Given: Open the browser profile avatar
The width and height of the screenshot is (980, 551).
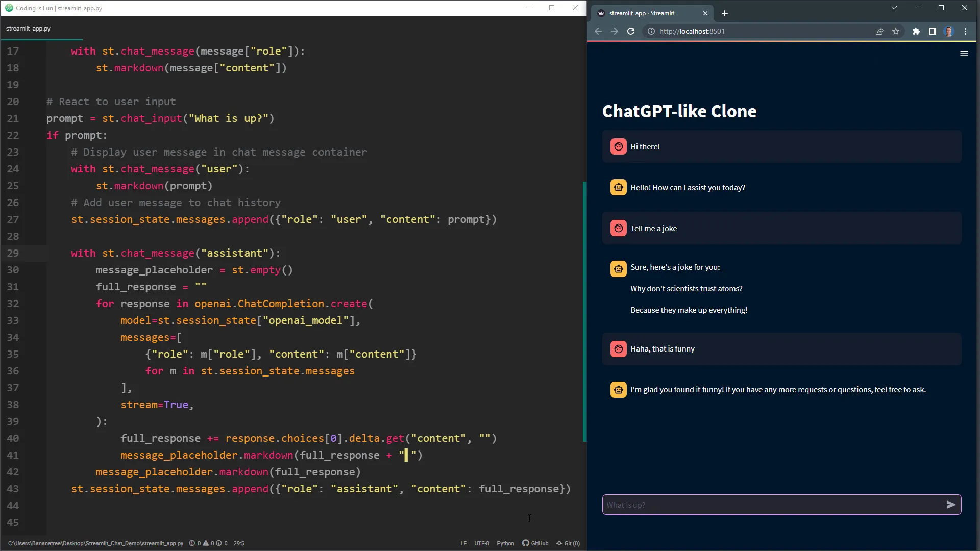Looking at the screenshot, I should click(x=949, y=31).
